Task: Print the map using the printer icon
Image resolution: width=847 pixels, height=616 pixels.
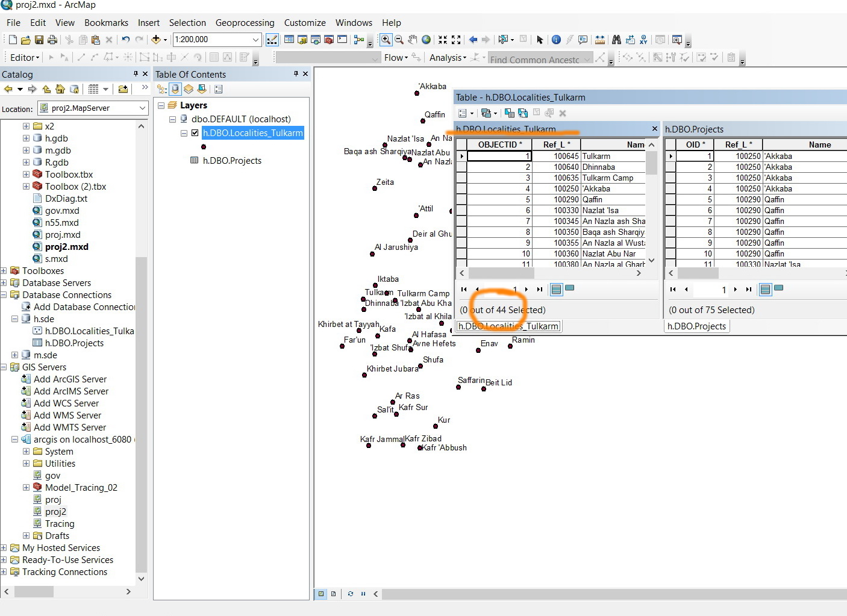Action: coord(52,40)
